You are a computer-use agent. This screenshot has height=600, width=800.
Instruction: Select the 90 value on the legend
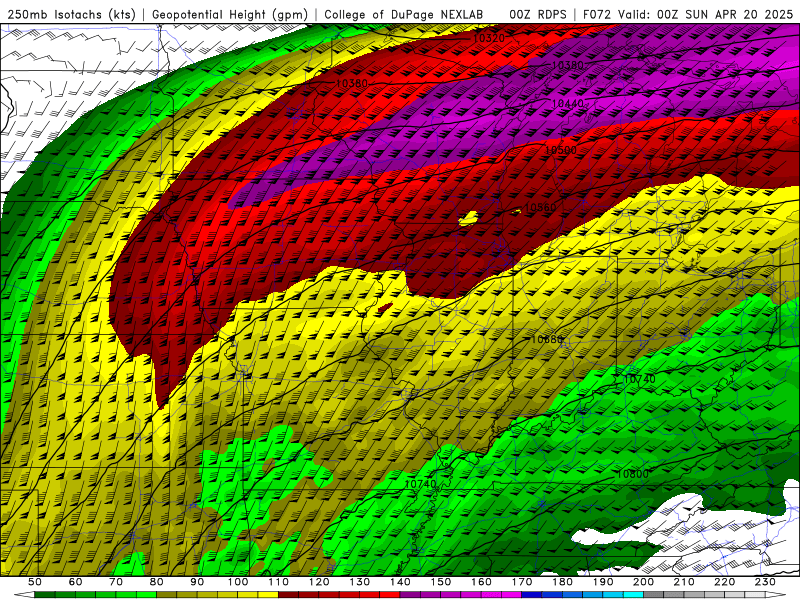(x=197, y=582)
